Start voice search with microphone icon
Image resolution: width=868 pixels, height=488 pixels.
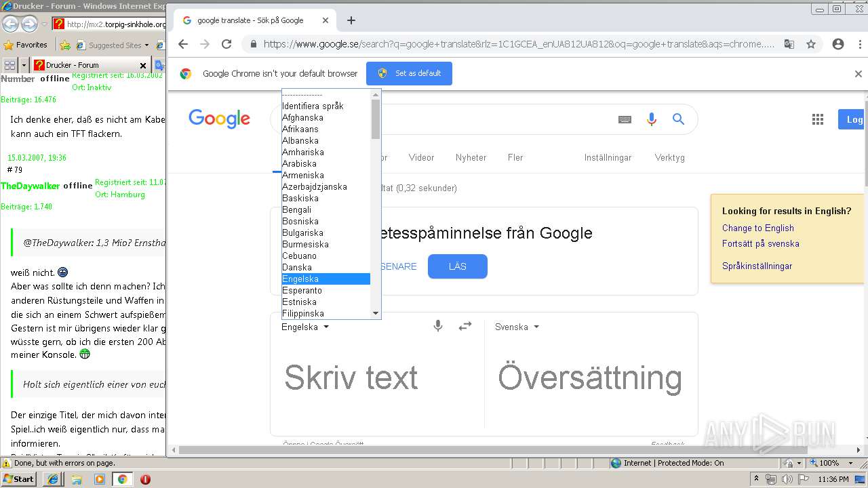coord(652,119)
